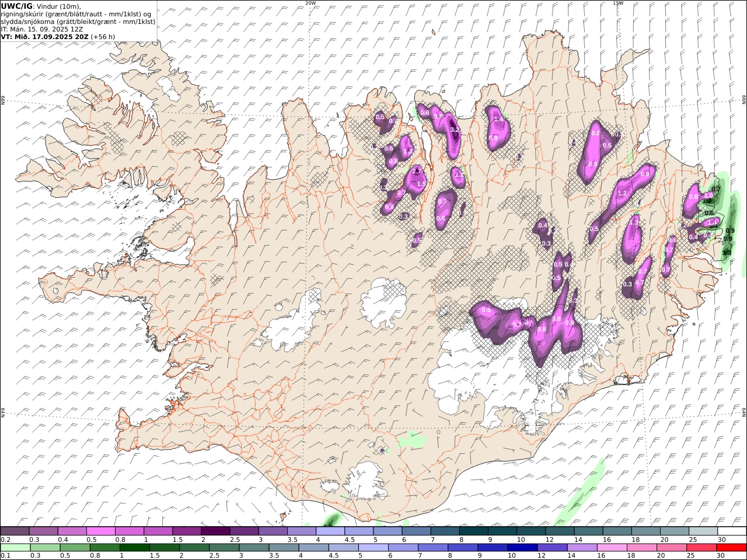This screenshot has width=747, height=560.
Task: Click the '0.2' label under upper legend
Action: coord(5,540)
